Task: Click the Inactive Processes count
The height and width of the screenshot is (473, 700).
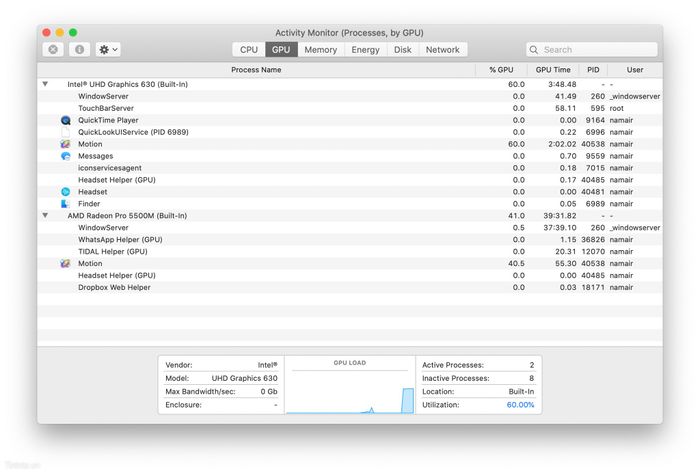Action: click(x=532, y=378)
